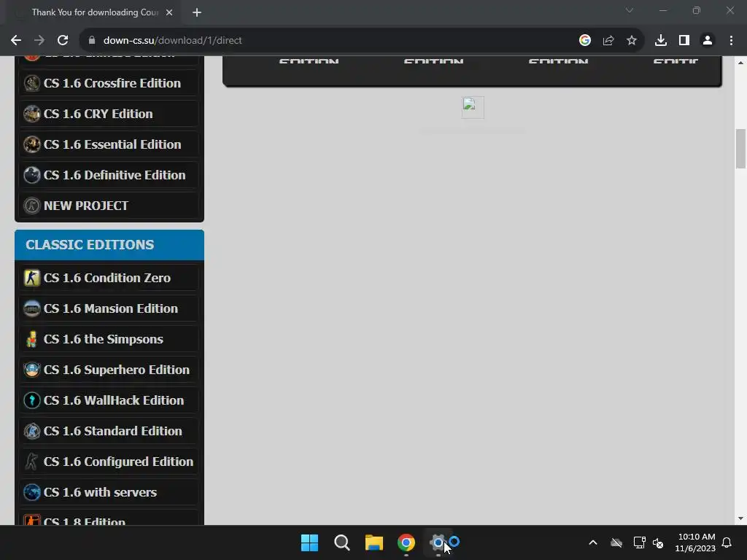Open Chrome profile menu
Image resolution: width=747 pixels, height=560 pixels.
(708, 41)
